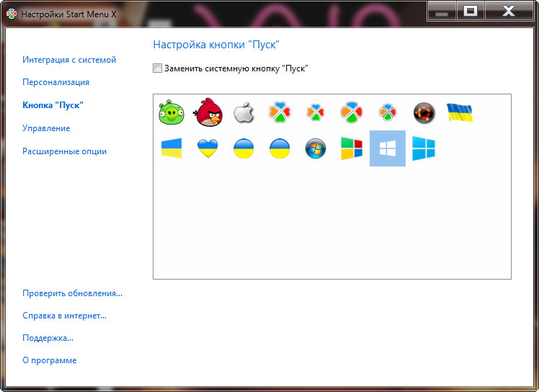This screenshot has height=392, width=539.
Task: Choose the cyan Windows logo icon
Action: pyautogui.click(x=424, y=148)
